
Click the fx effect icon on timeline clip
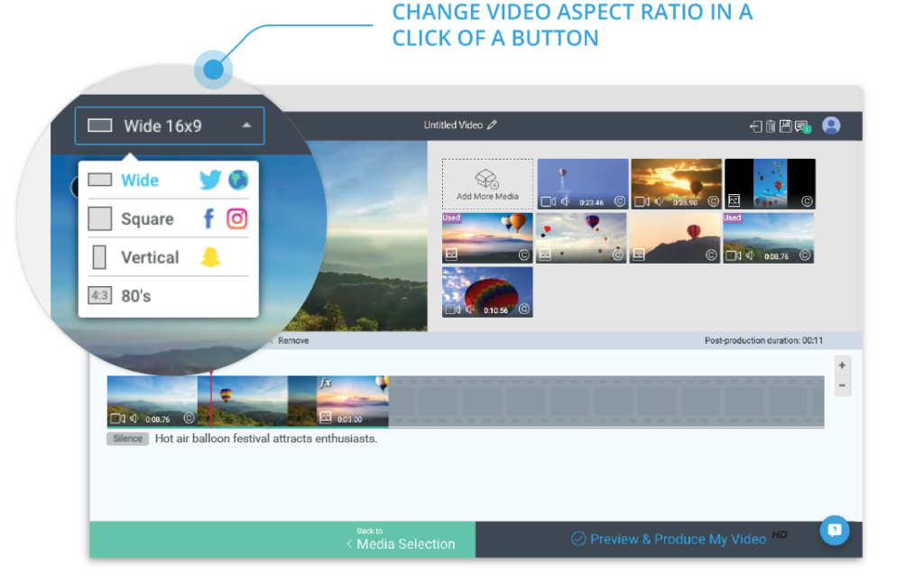pos(325,383)
